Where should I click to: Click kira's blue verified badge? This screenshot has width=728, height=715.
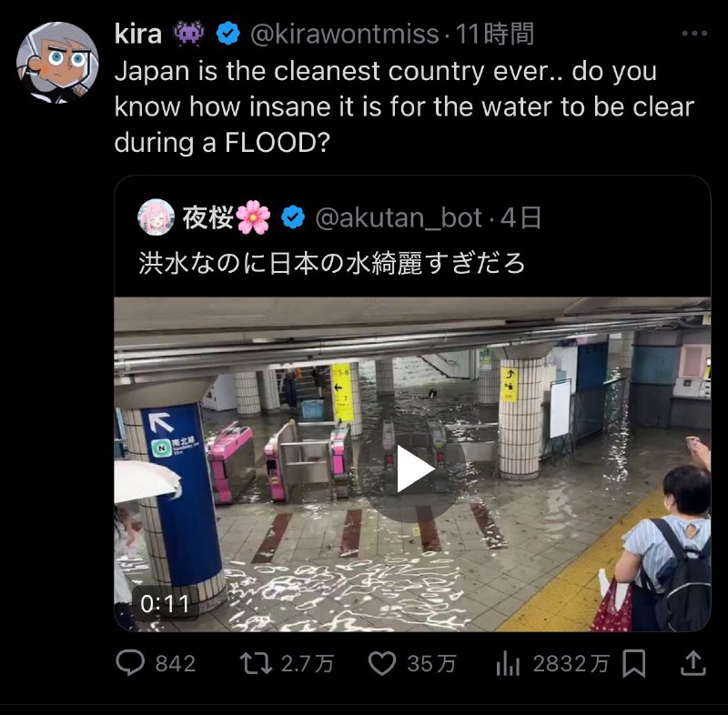[228, 34]
